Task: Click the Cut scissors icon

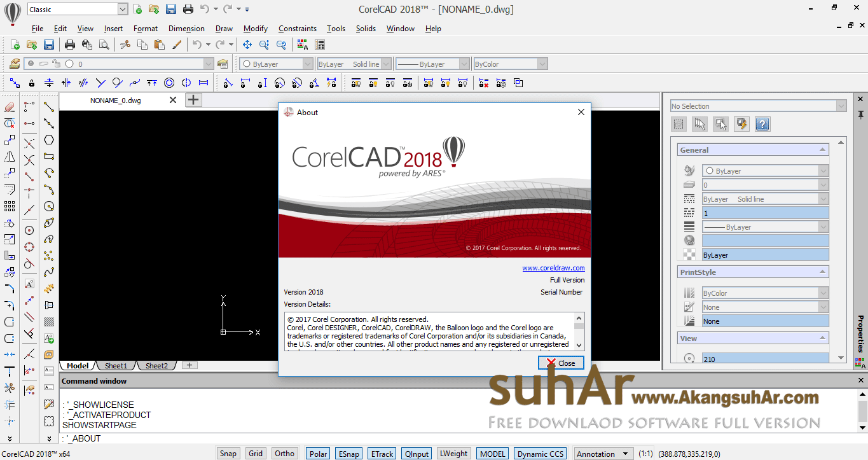Action: (x=125, y=45)
